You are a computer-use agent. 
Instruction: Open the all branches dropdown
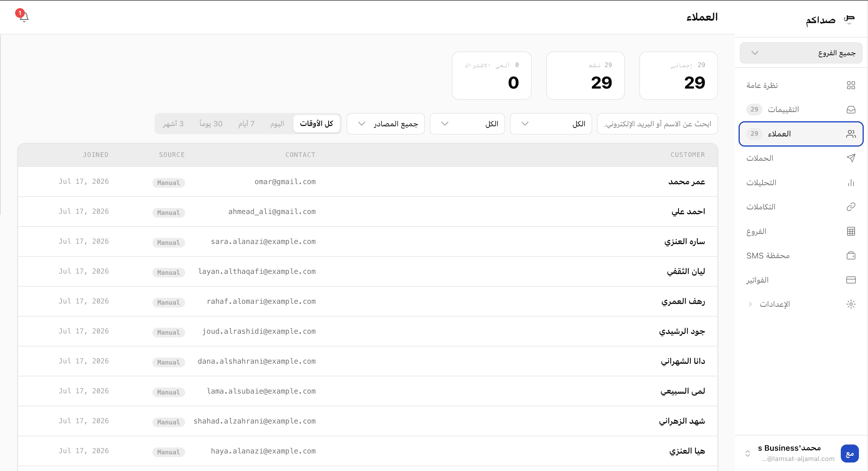click(801, 53)
